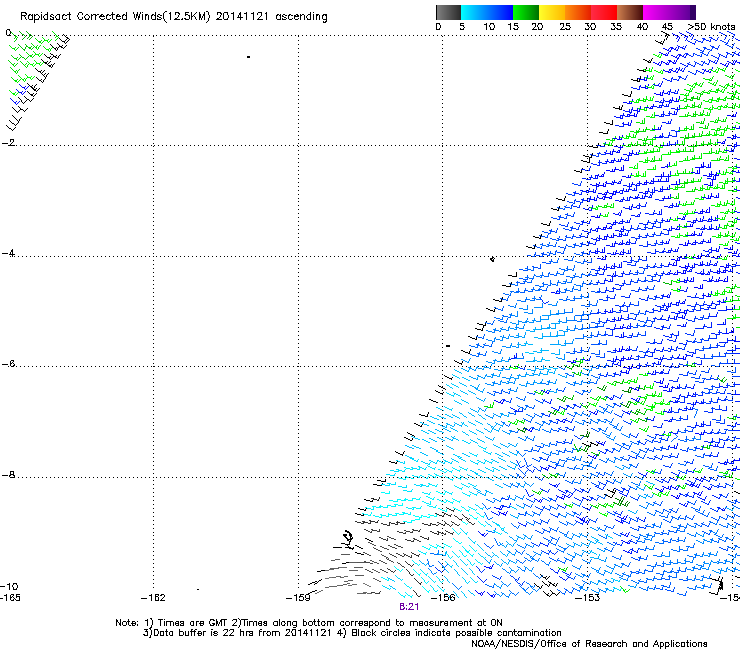Click the date '20141121' in the title
740x650 pixels.
point(242,17)
